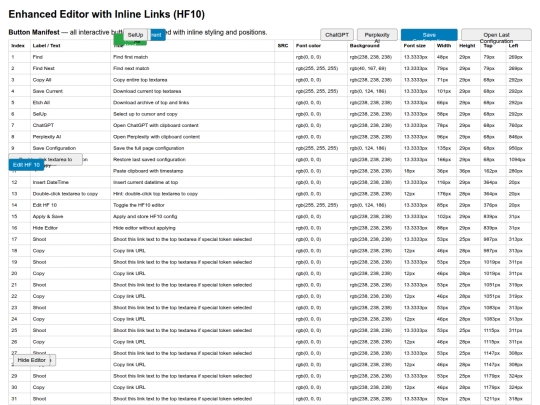Image resolution: width=540 pixels, height=405 pixels.
Task: Click the 'SelUp' label in table row 6
Action: (x=40, y=114)
